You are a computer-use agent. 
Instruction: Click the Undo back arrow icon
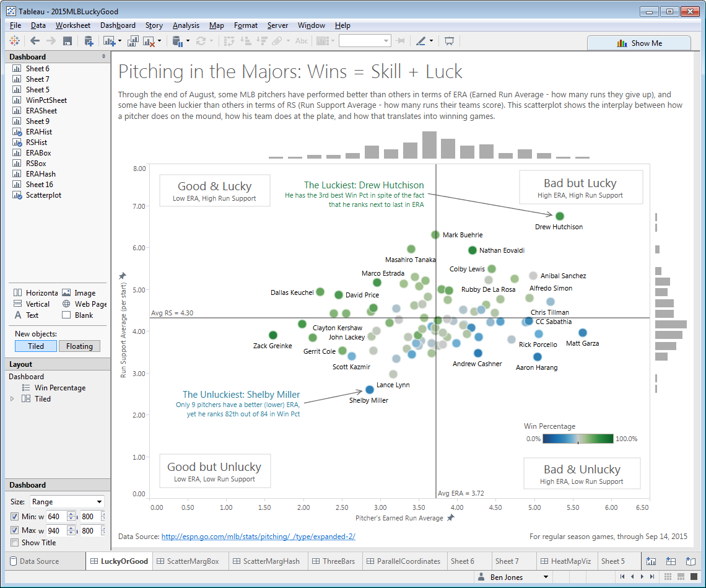[x=35, y=41]
